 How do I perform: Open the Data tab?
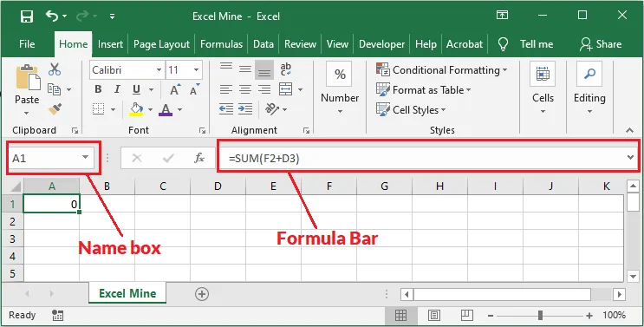[263, 44]
